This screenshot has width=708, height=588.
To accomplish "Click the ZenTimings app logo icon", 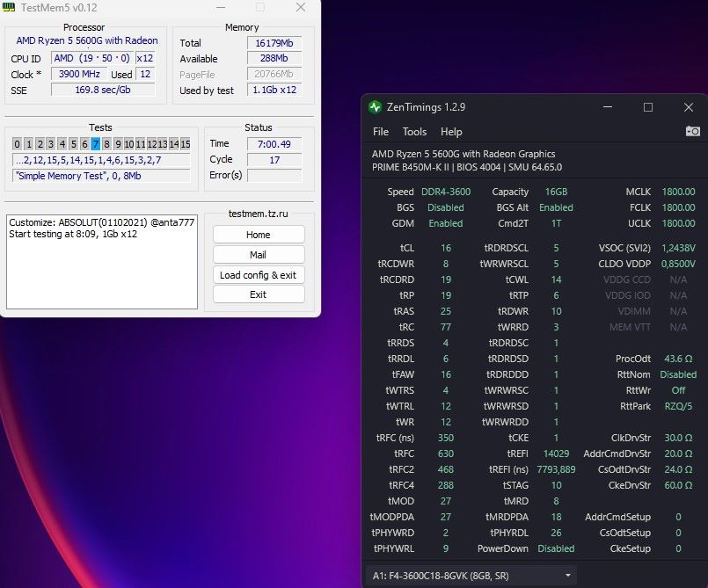I will coord(375,107).
